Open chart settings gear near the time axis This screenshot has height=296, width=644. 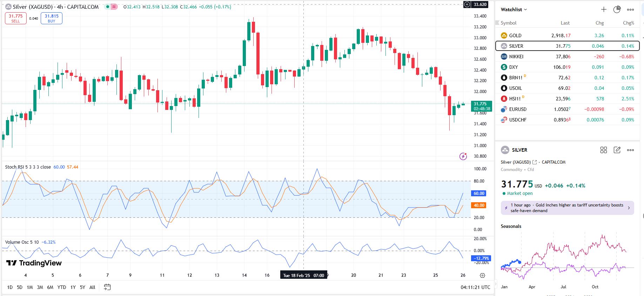(x=482, y=275)
